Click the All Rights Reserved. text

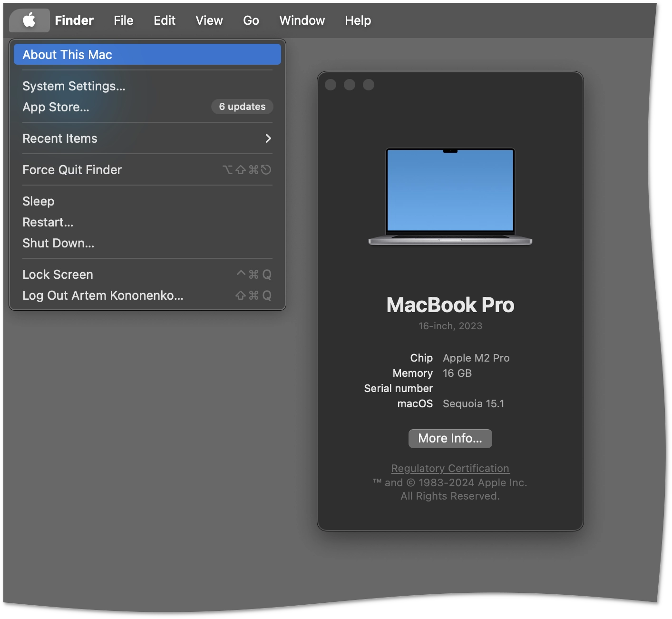tap(450, 496)
